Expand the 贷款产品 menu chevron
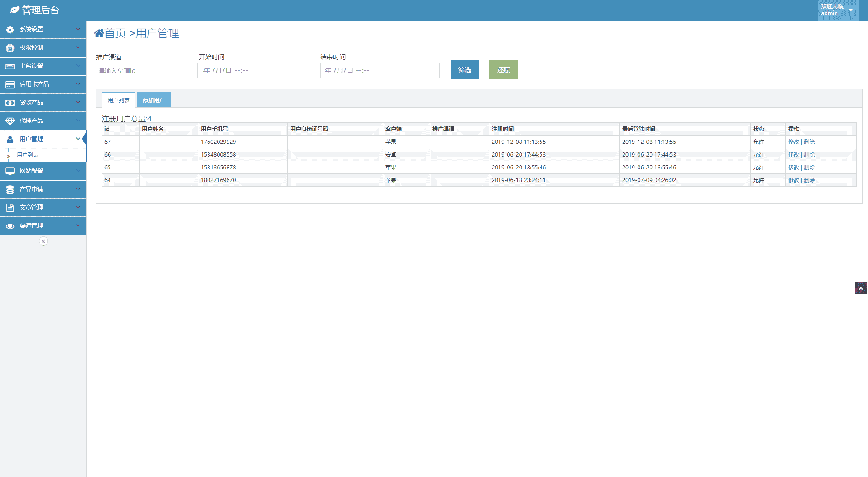This screenshot has width=868, height=477. (78, 102)
